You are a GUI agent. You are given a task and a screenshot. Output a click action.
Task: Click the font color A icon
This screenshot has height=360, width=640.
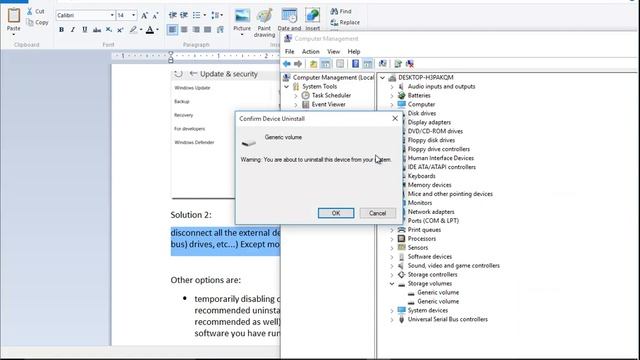click(150, 29)
